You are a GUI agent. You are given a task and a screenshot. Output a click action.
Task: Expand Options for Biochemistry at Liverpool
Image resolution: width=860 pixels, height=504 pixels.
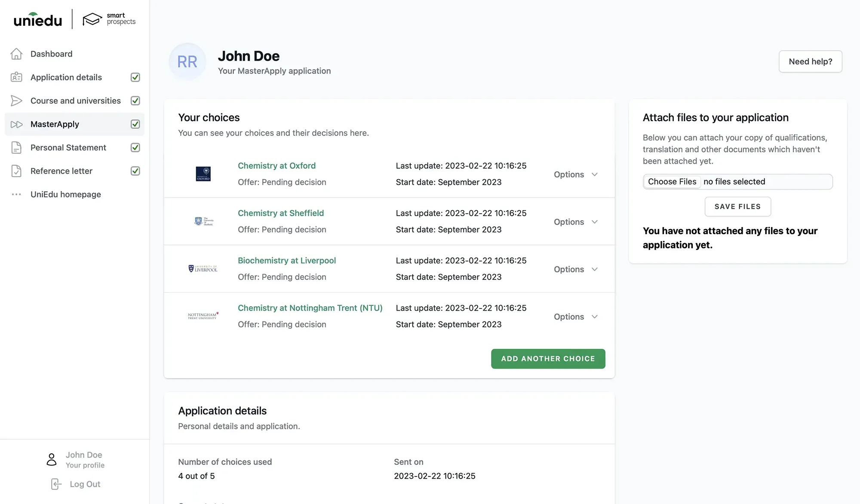[x=576, y=269]
